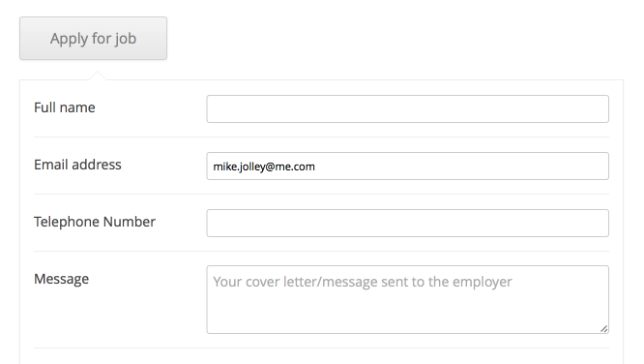644x364 pixels.
Task: Click the mike.jolley@me.com text in email box
Action: 264,167
